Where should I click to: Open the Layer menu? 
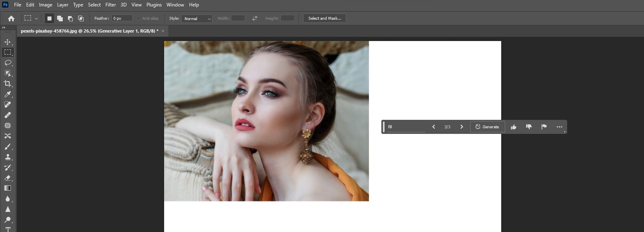[x=62, y=5]
